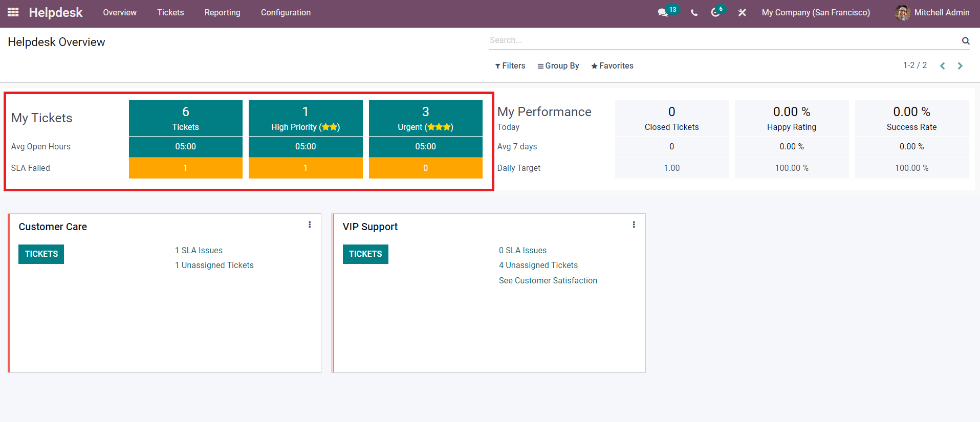Open the Mitchell Admin user menu

[932, 12]
